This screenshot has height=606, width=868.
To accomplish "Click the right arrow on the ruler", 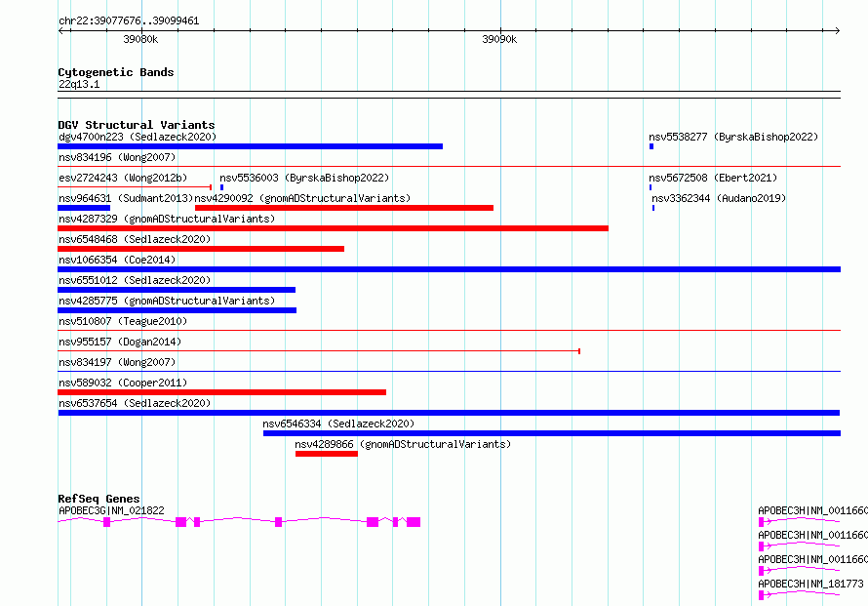I will pyautogui.click(x=837, y=31).
